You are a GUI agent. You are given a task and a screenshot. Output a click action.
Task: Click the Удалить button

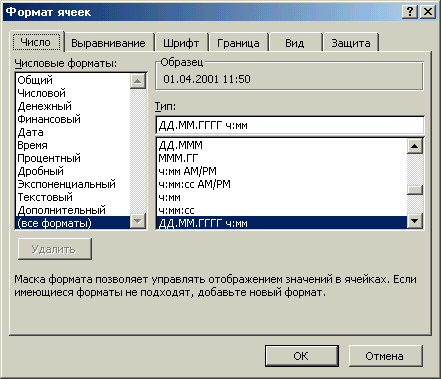click(x=55, y=249)
